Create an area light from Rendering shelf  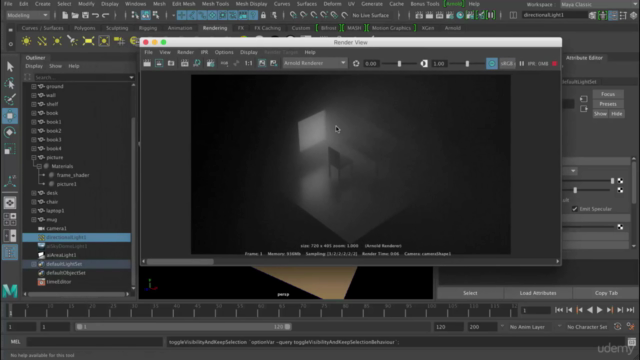tap(88, 41)
